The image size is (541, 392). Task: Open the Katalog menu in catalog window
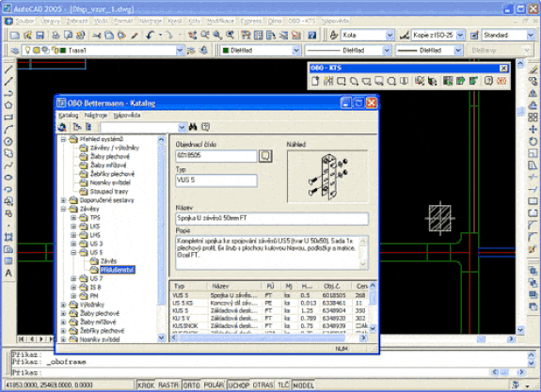pyautogui.click(x=68, y=115)
